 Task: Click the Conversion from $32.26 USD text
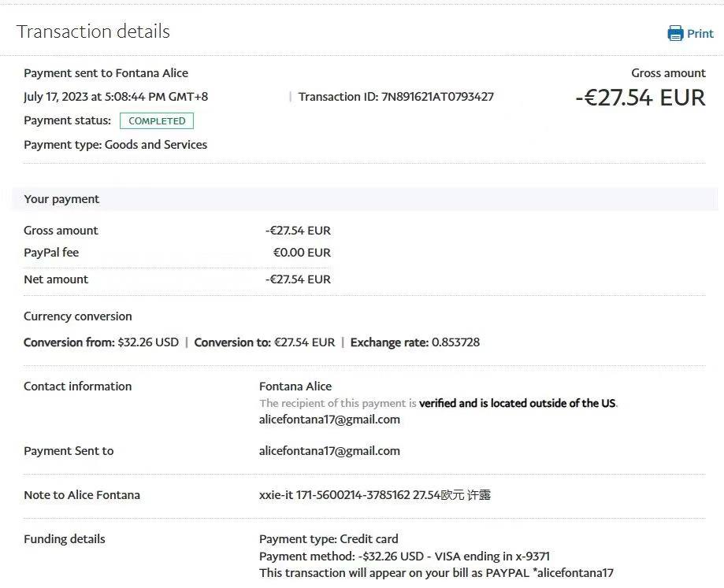(x=101, y=342)
